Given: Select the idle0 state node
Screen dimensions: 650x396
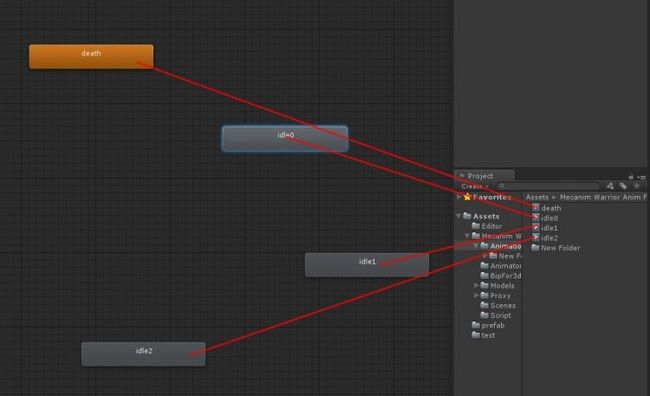Looking at the screenshot, I should [285, 138].
